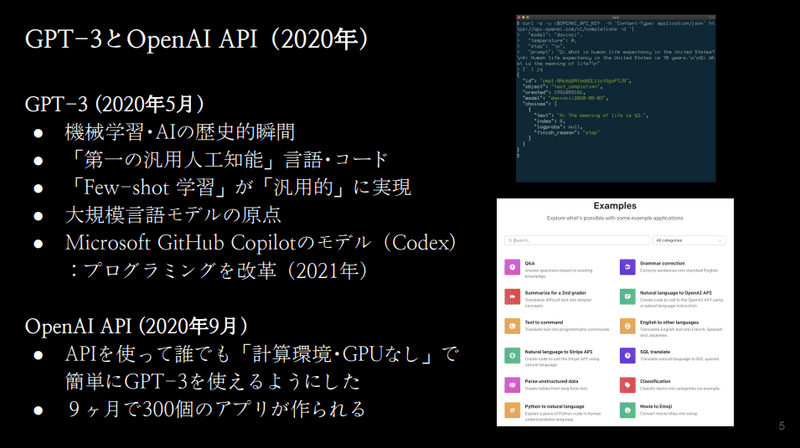The height and width of the screenshot is (448, 800).
Task: Click the 'Microsoft GitHub Copilot' bullet line
Action: pyautogui.click(x=261, y=242)
